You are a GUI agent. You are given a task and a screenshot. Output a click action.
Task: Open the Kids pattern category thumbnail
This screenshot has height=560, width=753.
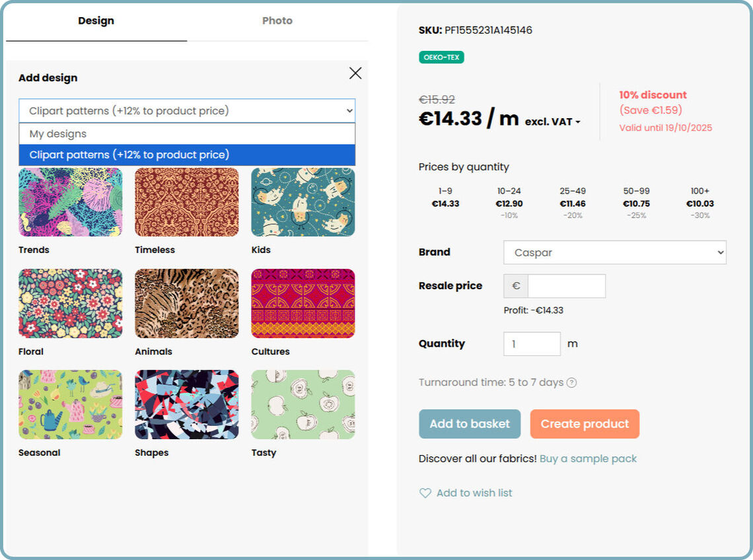click(303, 202)
